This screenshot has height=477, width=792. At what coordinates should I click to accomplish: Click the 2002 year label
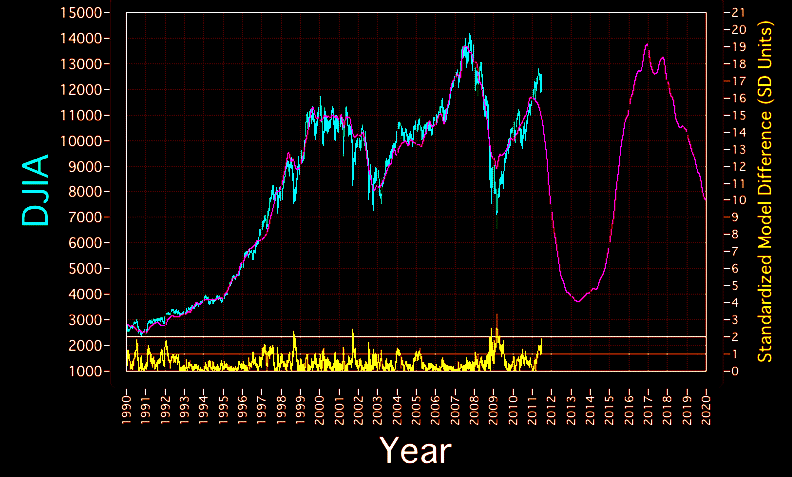point(358,409)
